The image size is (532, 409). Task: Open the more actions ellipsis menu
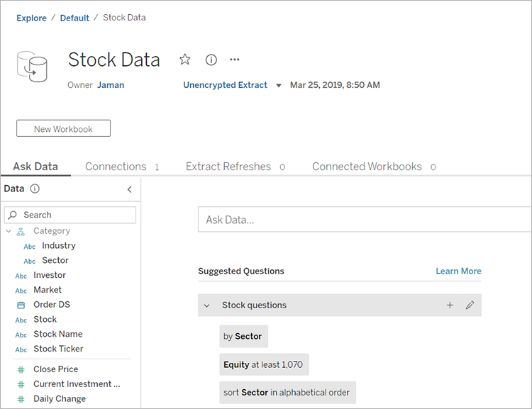[235, 60]
